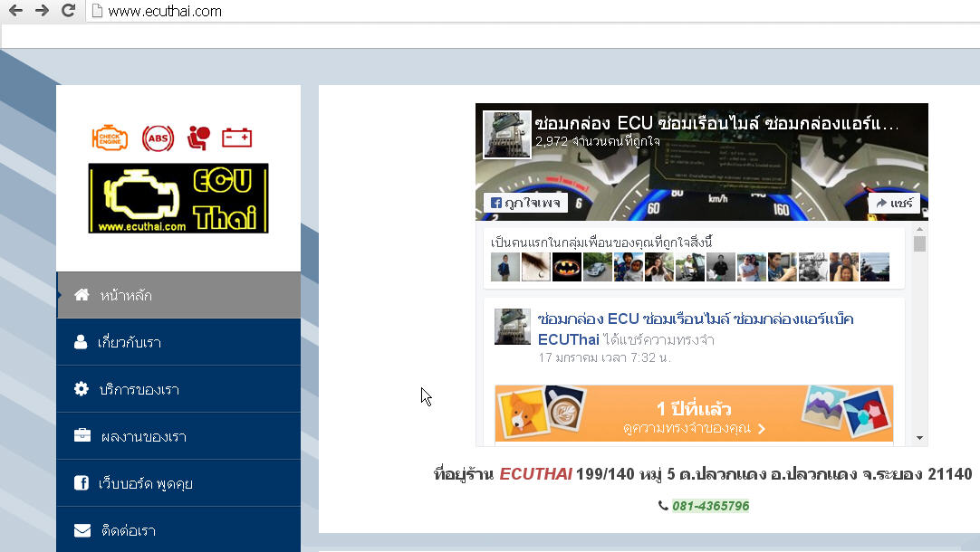
Task: Click the ถูกใจเพจ like page button
Action: click(525, 203)
